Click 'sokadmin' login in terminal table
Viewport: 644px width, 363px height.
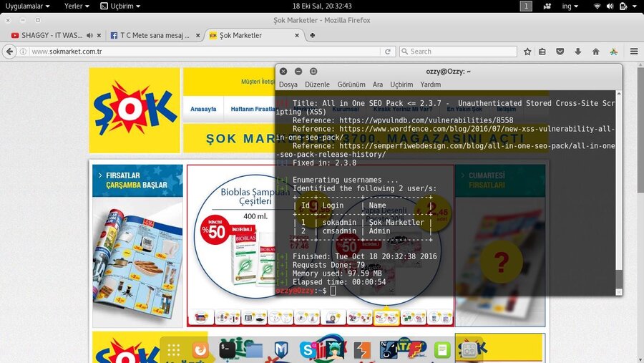tap(339, 223)
